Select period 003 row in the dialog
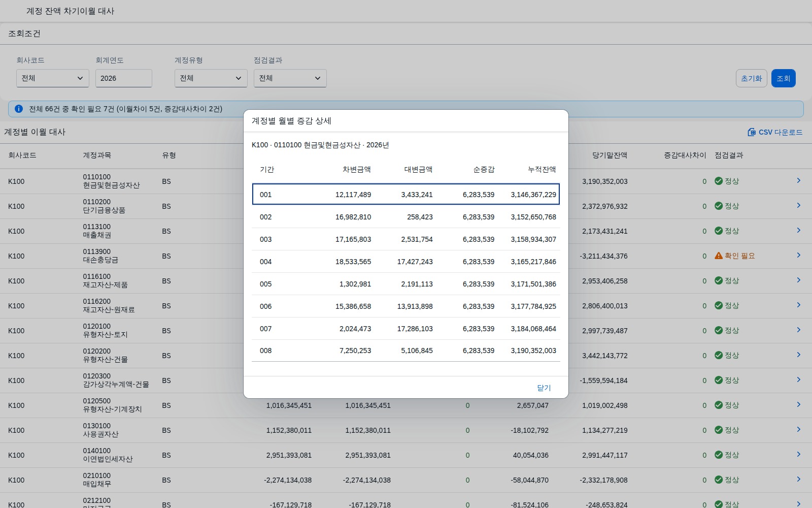 406,239
